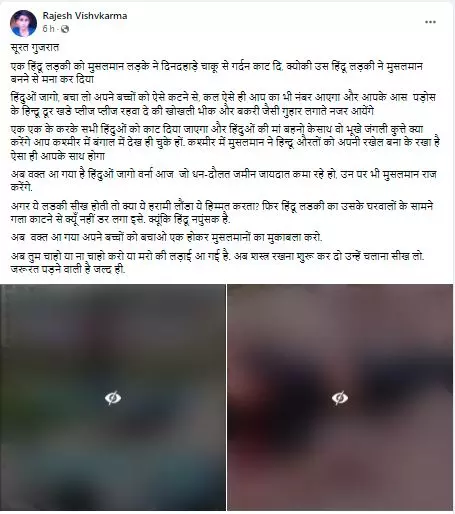Screen dimensions: 455x514
Task: Open the Rajesh Vishvkarma profile name link
Action: [x=85, y=16]
